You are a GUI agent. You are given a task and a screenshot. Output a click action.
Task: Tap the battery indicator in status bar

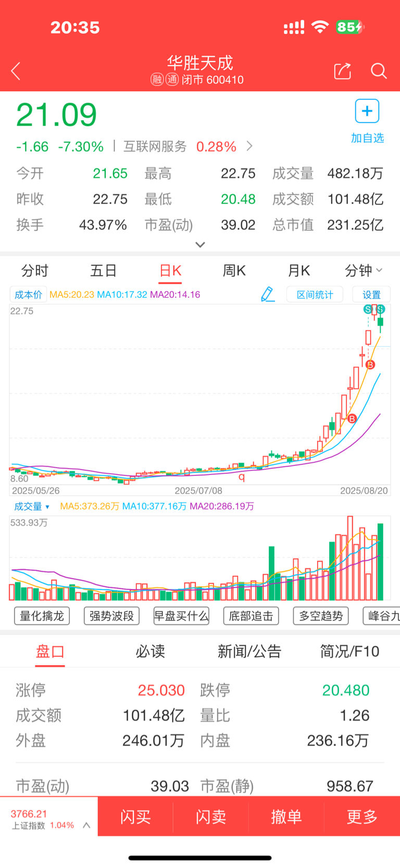(350, 27)
